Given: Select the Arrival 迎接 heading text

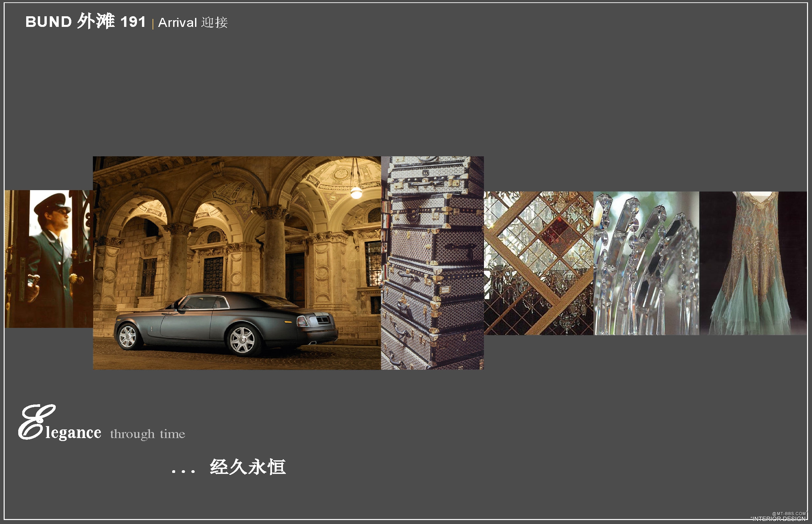Looking at the screenshot, I should click(x=193, y=23).
